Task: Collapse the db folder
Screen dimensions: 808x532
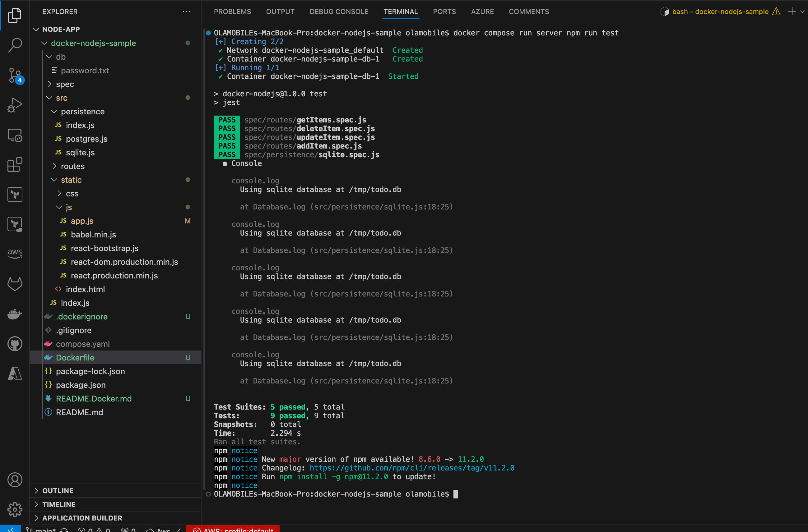Action: (115, 57)
